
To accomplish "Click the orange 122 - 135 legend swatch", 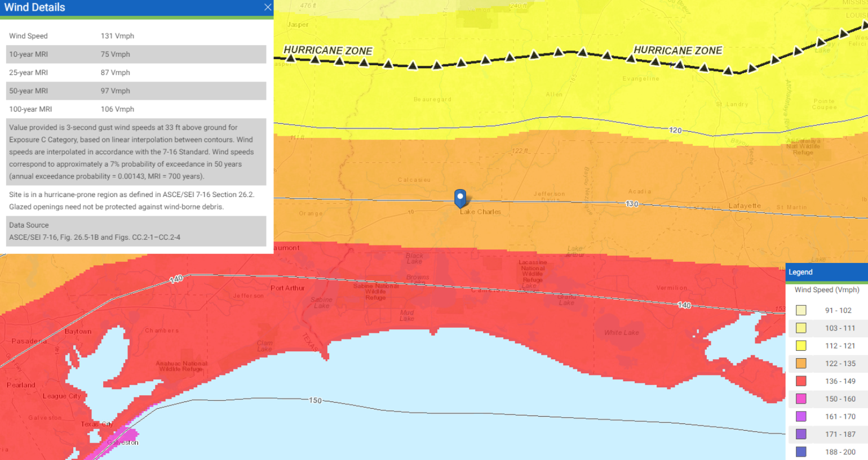I will (801, 364).
